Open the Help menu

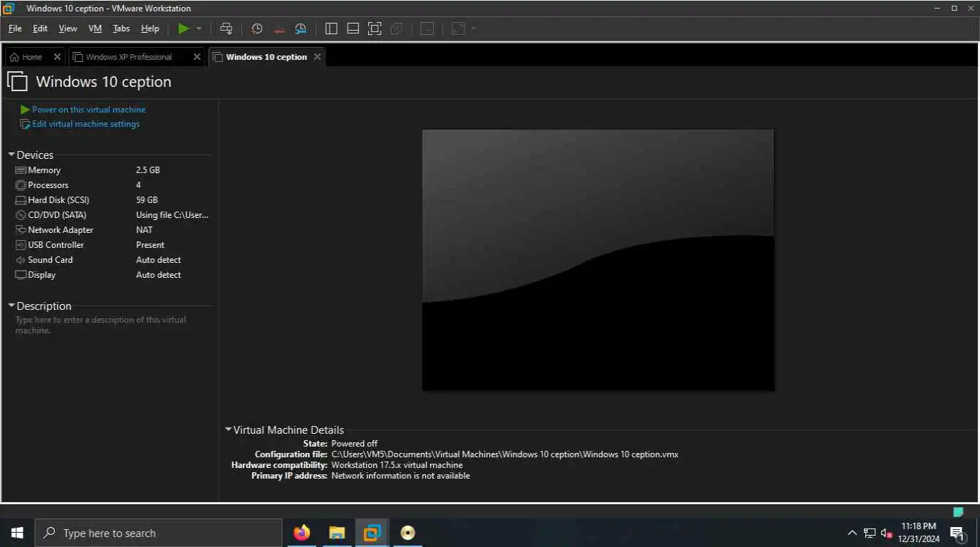150,28
